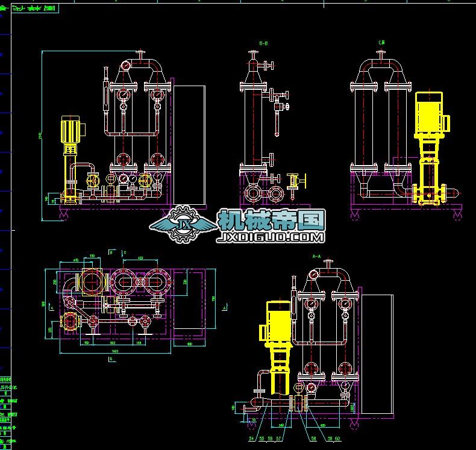Click part callout number 57

(278, 439)
